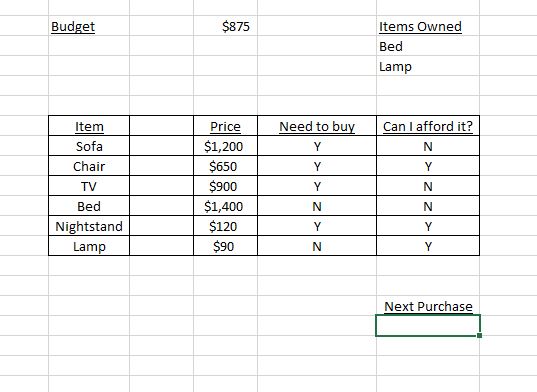Image resolution: width=537 pixels, height=392 pixels.
Task: Select the Can I afford it? header
Action: pyautogui.click(x=428, y=126)
